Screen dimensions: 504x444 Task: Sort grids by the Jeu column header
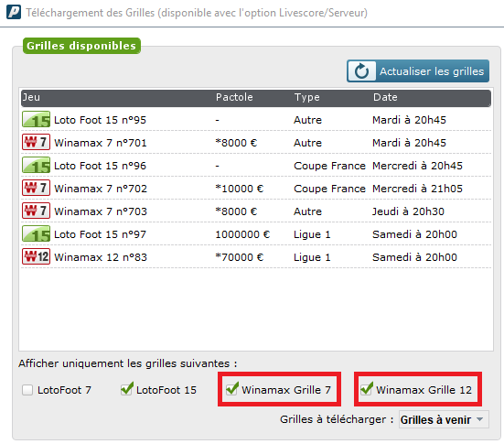click(x=31, y=97)
